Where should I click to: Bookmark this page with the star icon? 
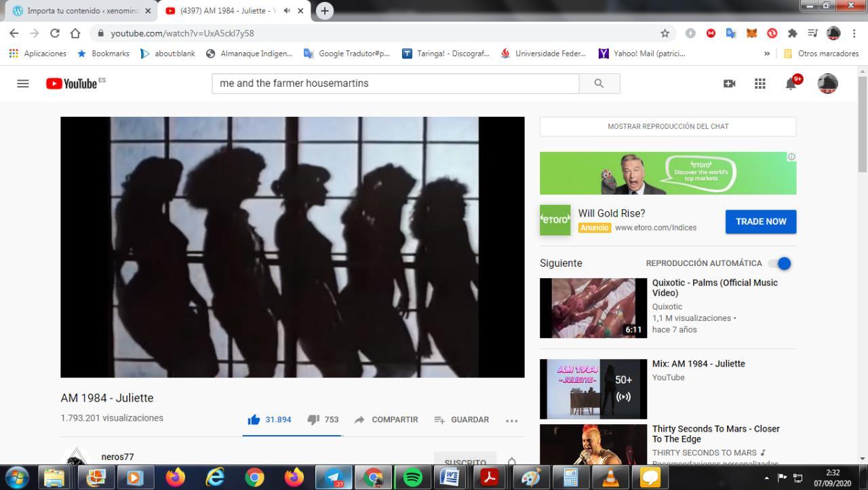click(665, 33)
